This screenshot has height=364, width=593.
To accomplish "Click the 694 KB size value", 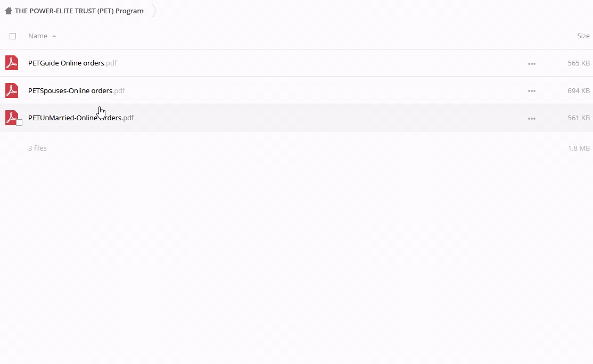I will point(578,90).
